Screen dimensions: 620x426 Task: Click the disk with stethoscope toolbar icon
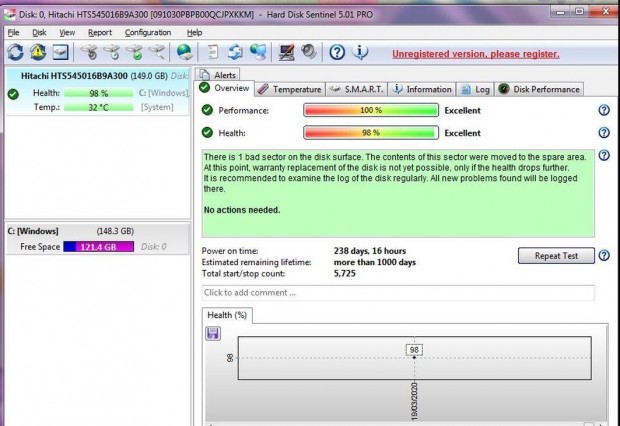[90, 52]
